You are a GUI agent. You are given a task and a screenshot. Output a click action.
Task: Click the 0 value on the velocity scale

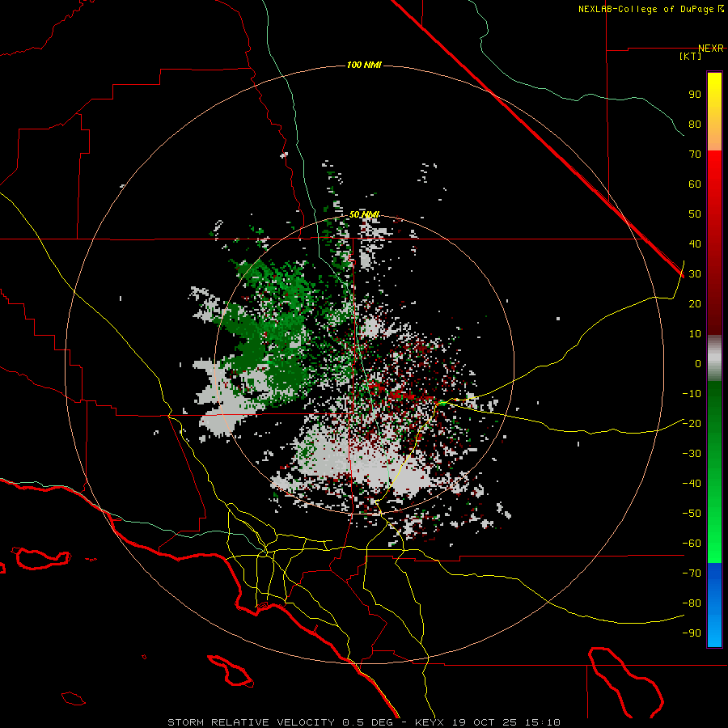pos(698,363)
